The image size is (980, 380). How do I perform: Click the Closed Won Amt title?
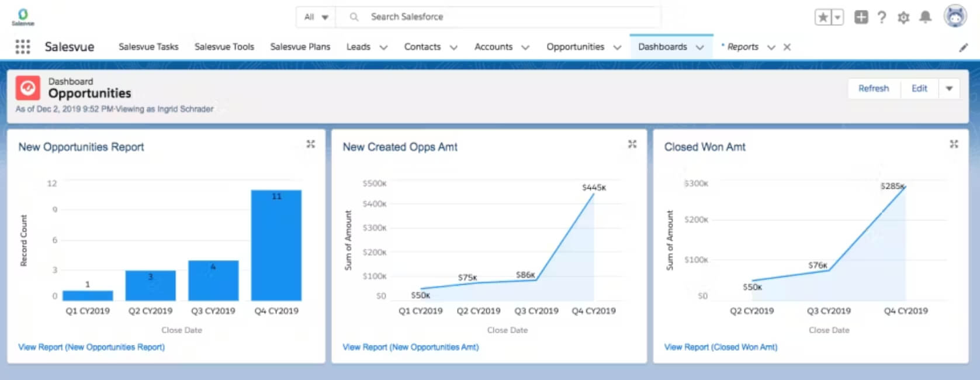[705, 147]
